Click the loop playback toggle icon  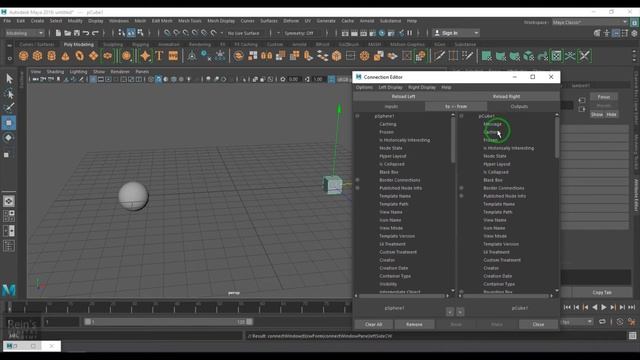click(602, 322)
